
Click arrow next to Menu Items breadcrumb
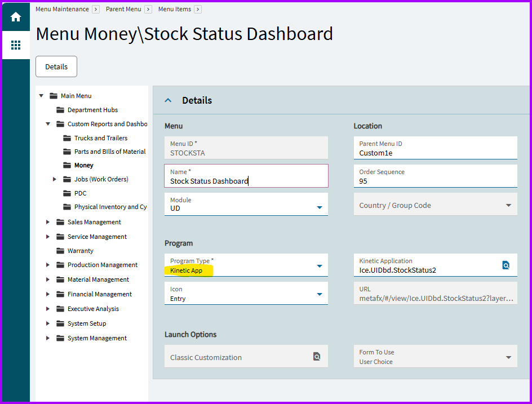click(198, 9)
